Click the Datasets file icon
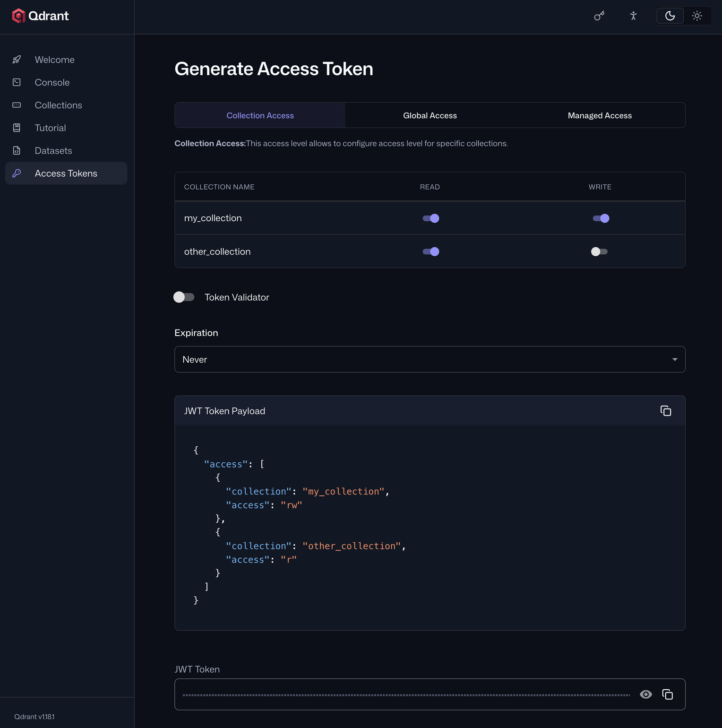This screenshot has width=722, height=728. click(17, 150)
